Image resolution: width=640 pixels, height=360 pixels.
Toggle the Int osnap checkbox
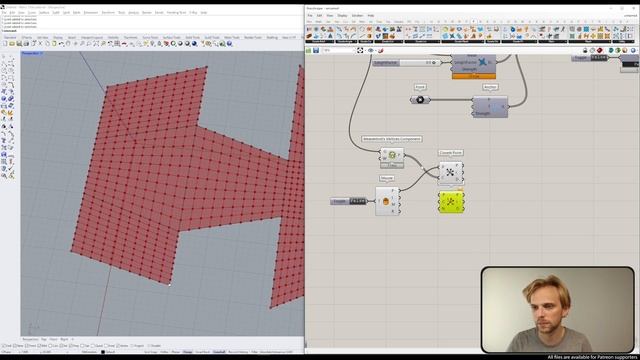point(61,346)
